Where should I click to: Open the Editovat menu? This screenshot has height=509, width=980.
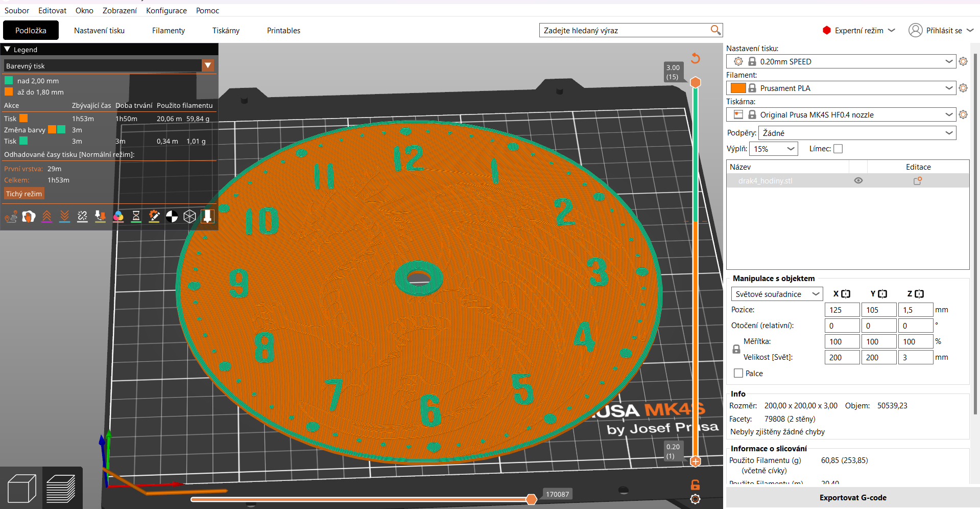52,10
